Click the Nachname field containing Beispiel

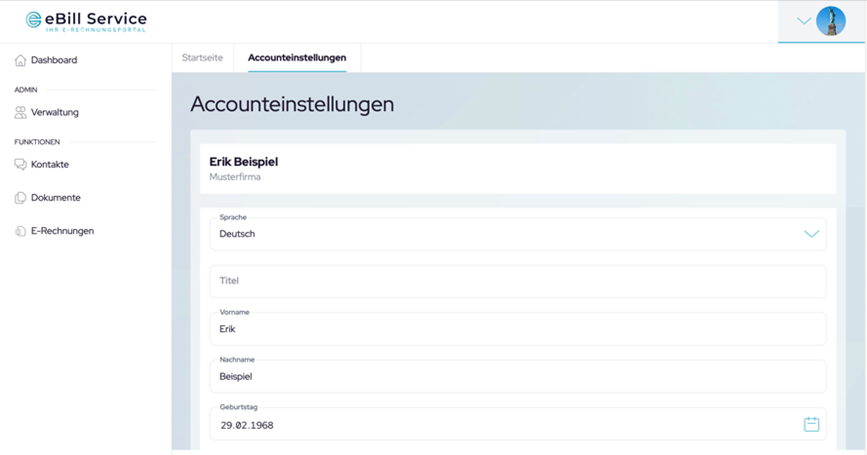[x=517, y=377]
